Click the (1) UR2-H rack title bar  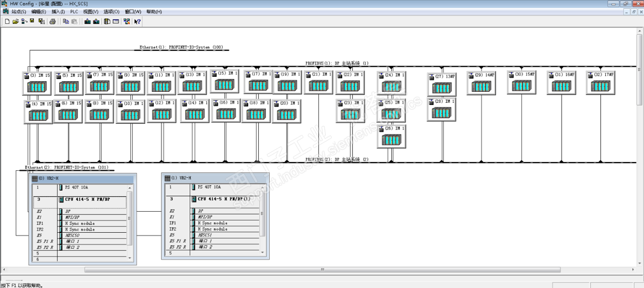point(215,179)
